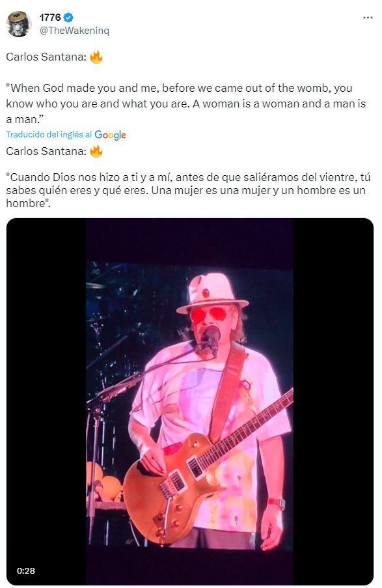Click the translated 'Carlos Santana:' text line
382x588 pixels.
click(46, 151)
